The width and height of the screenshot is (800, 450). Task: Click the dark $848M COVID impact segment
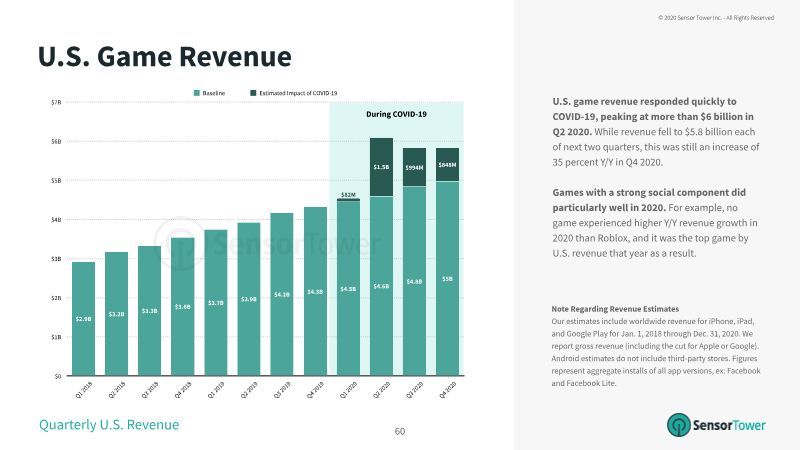point(447,165)
